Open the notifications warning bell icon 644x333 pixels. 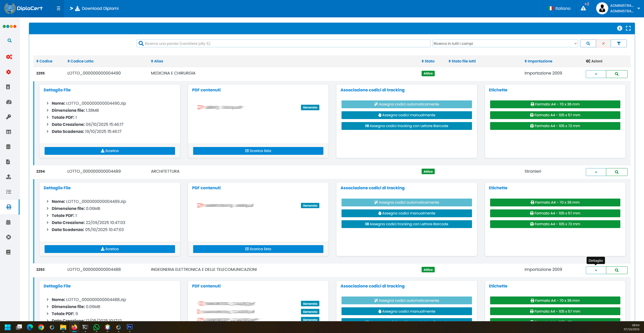point(583,8)
